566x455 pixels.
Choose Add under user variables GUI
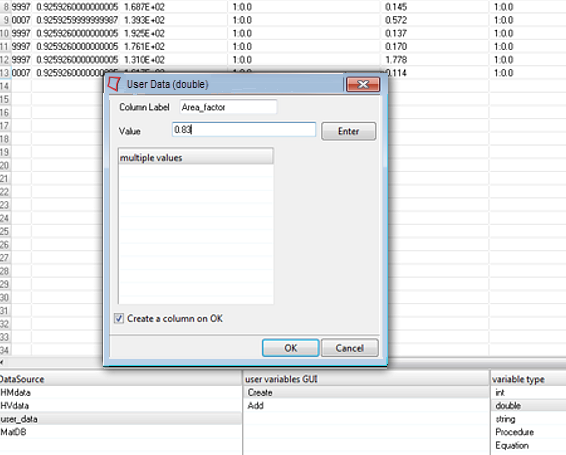coord(366,406)
